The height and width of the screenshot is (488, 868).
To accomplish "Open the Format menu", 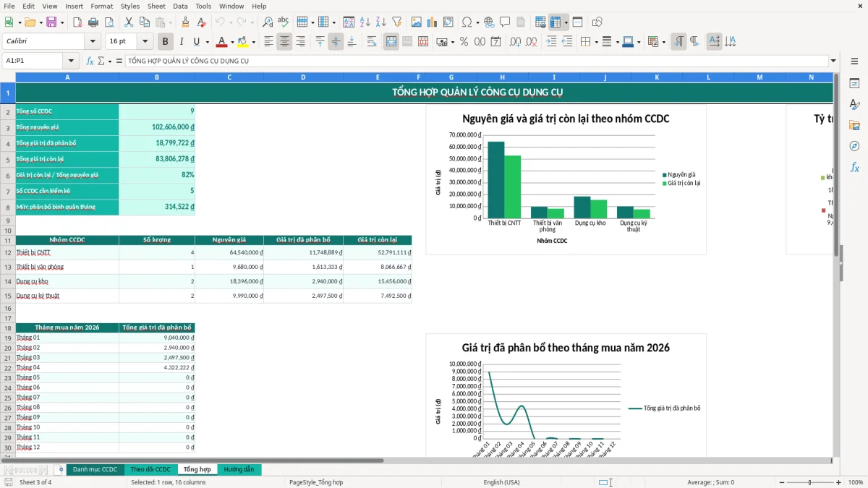I will pyautogui.click(x=101, y=6).
